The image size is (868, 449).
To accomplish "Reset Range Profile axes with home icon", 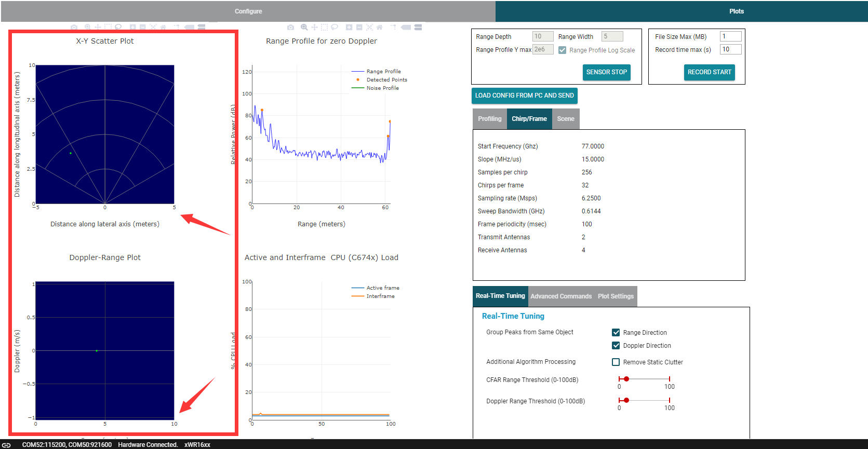I will pos(379,27).
